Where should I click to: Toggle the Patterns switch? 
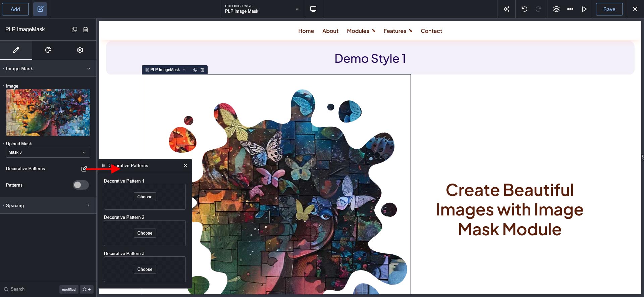81,185
